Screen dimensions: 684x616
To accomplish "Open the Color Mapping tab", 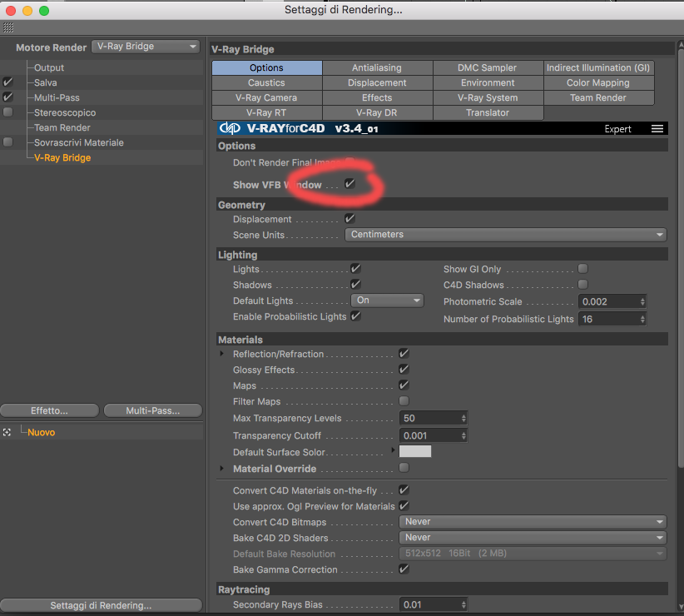I will [598, 82].
